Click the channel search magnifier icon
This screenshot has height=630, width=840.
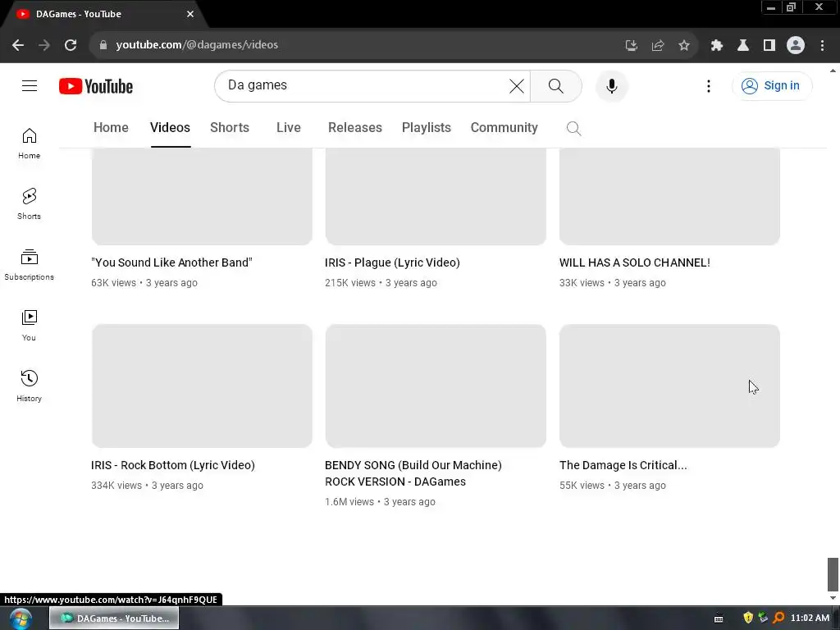click(x=573, y=128)
